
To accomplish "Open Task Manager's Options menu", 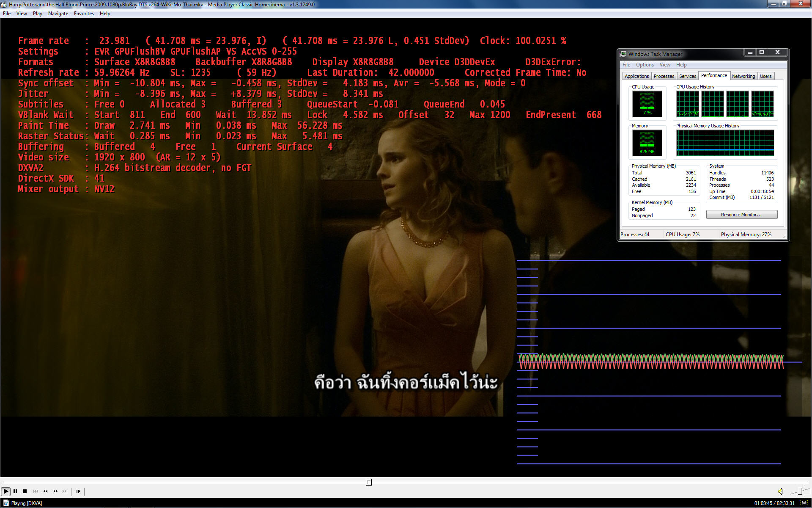I will (x=645, y=65).
